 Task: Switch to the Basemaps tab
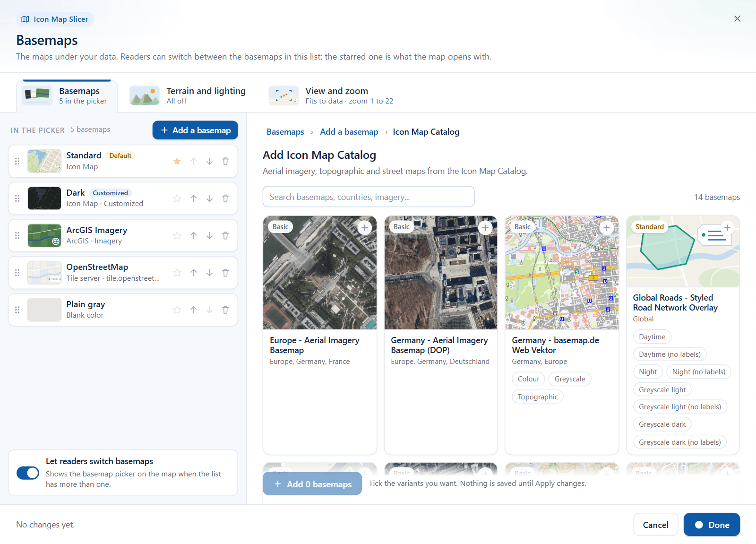click(x=67, y=96)
